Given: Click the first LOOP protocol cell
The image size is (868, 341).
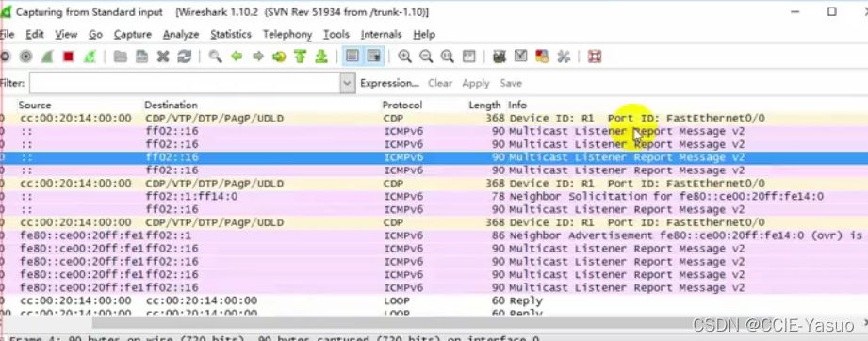Looking at the screenshot, I should (397, 301).
